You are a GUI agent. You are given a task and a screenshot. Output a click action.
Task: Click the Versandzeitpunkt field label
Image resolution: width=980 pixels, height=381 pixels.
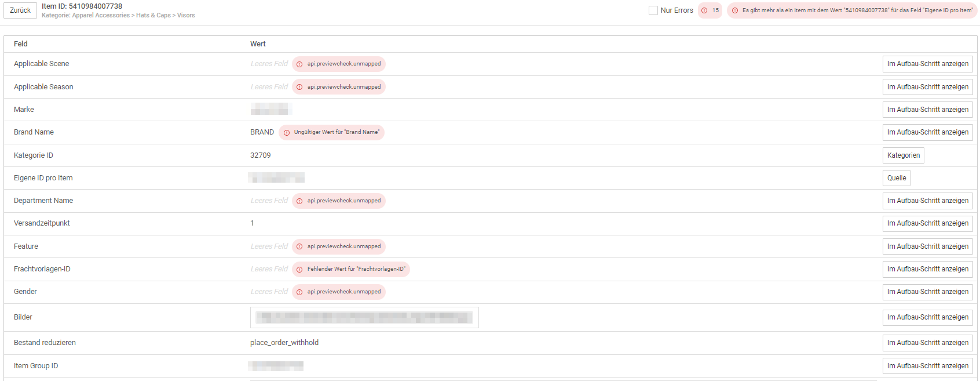click(x=42, y=223)
